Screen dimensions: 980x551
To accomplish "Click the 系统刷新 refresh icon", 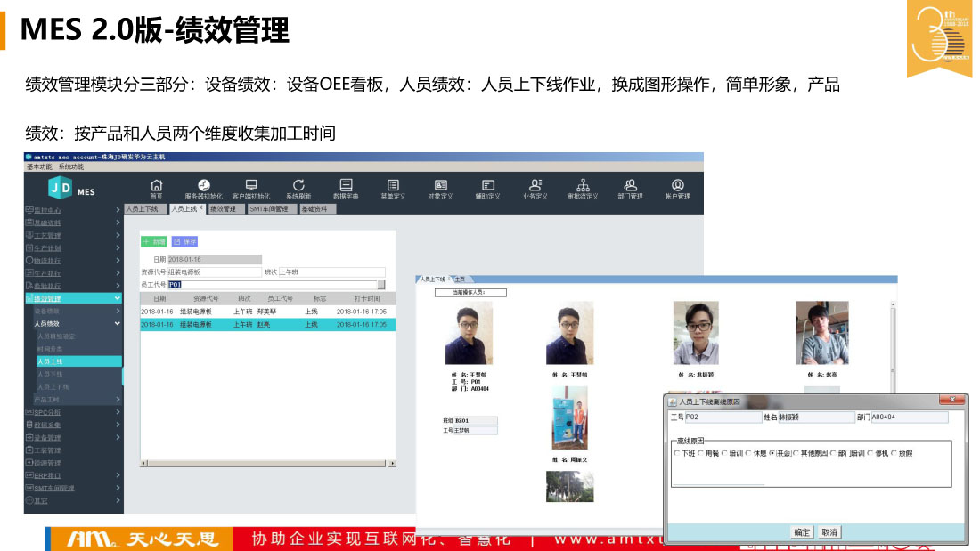I will pos(298,186).
